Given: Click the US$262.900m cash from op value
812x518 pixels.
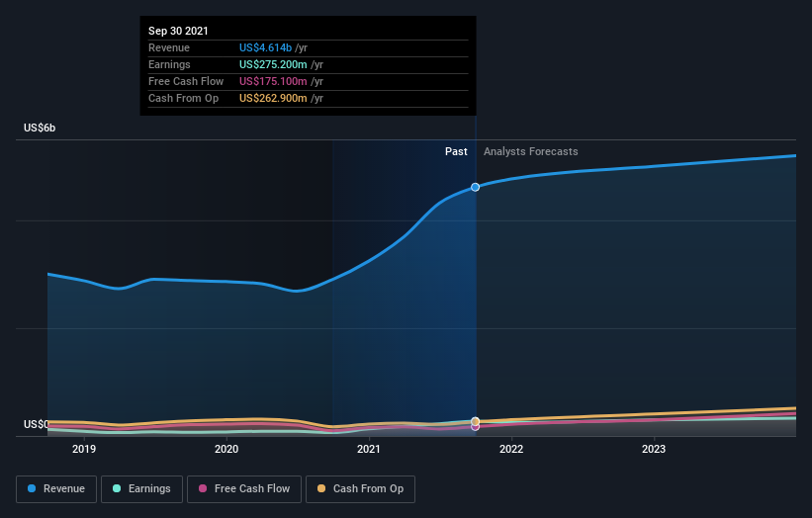Looking at the screenshot, I should click(273, 98).
